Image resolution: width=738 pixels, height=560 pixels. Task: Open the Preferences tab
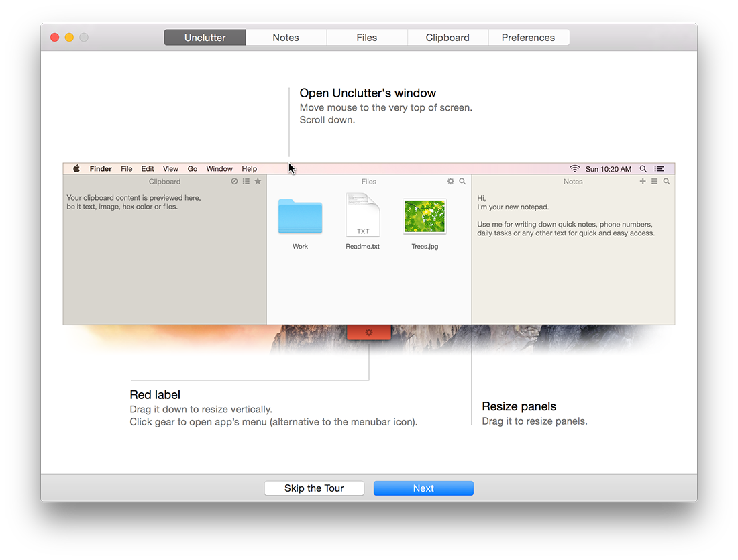click(528, 37)
